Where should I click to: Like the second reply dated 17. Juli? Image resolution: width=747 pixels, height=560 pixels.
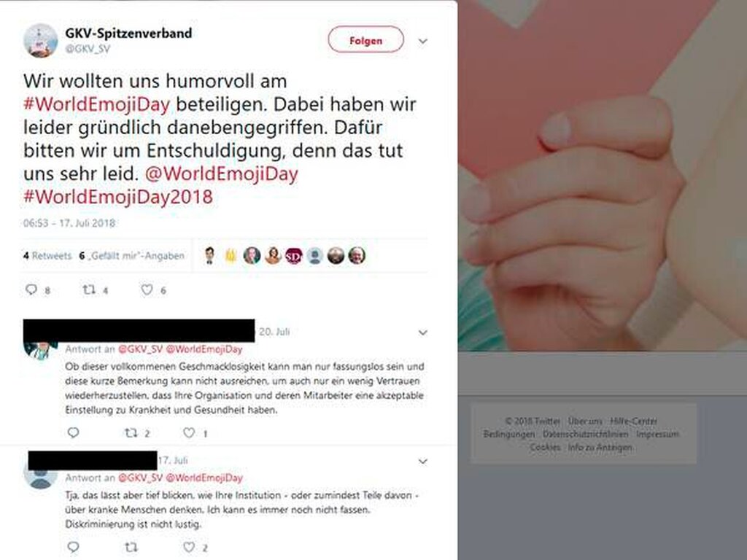[x=189, y=547]
